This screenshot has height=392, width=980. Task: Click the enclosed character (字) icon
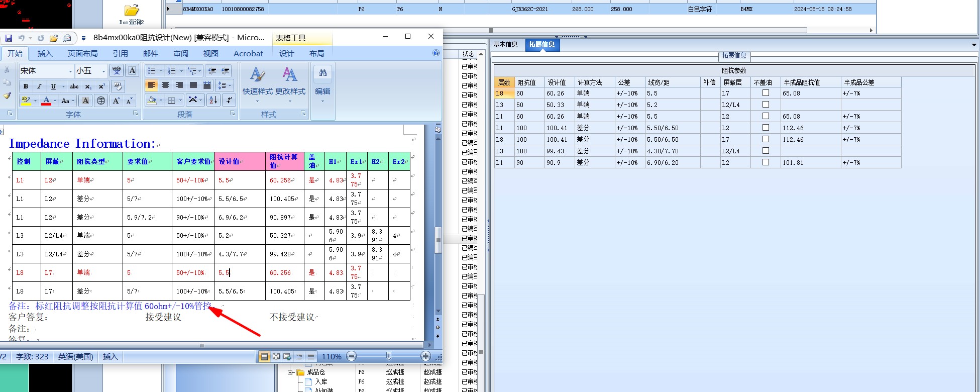click(x=101, y=101)
